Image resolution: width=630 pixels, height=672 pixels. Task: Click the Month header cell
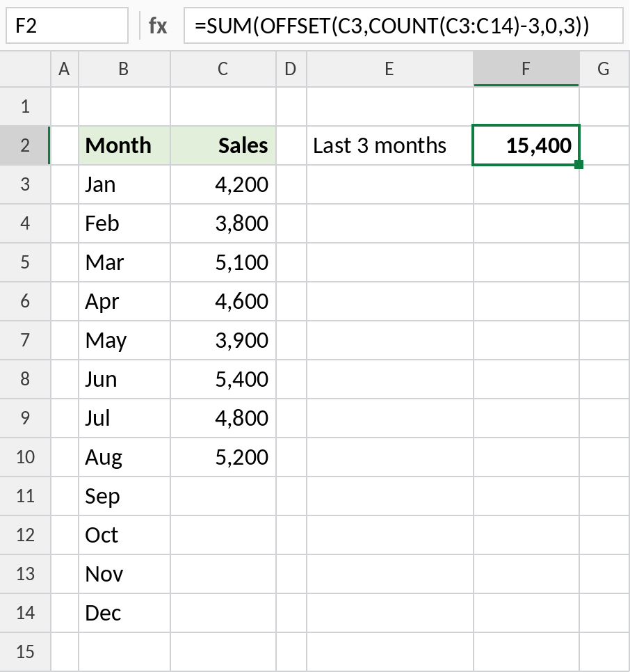(x=124, y=145)
